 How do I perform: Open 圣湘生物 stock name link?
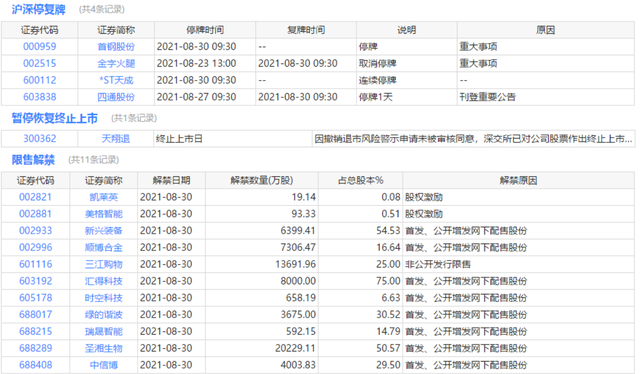tap(104, 348)
